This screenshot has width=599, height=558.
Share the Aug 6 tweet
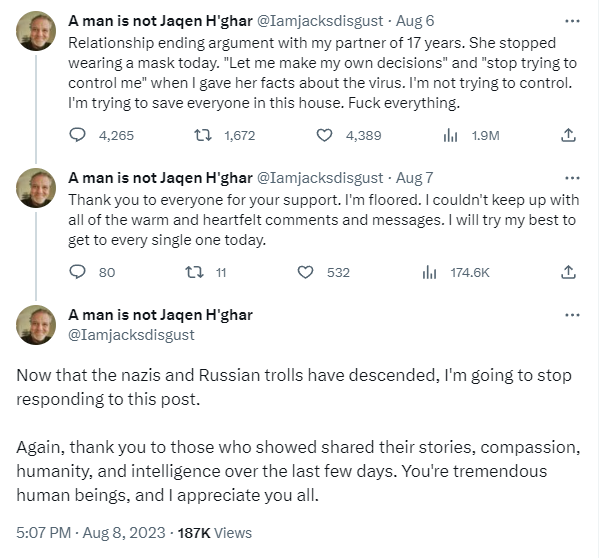click(568, 135)
